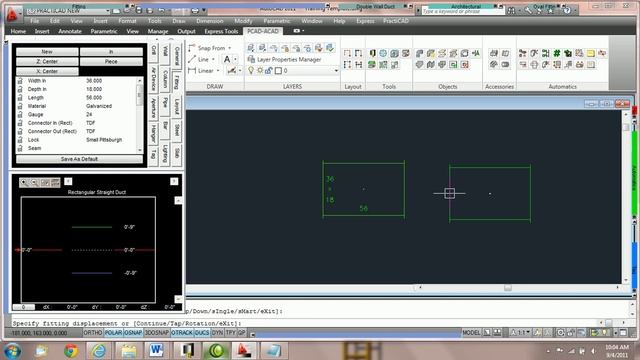Viewport: 640px width, 360px height.
Task: Open the Format menu
Action: coord(127,21)
